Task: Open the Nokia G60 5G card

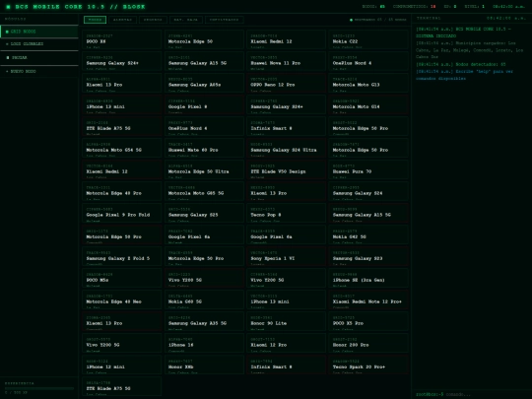Action: point(204,299)
